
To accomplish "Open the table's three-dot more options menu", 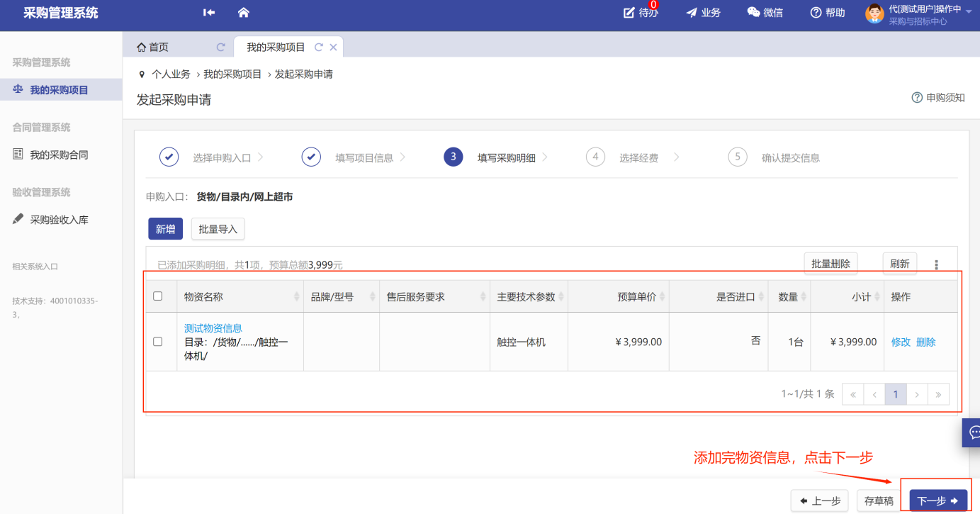I will click(936, 264).
